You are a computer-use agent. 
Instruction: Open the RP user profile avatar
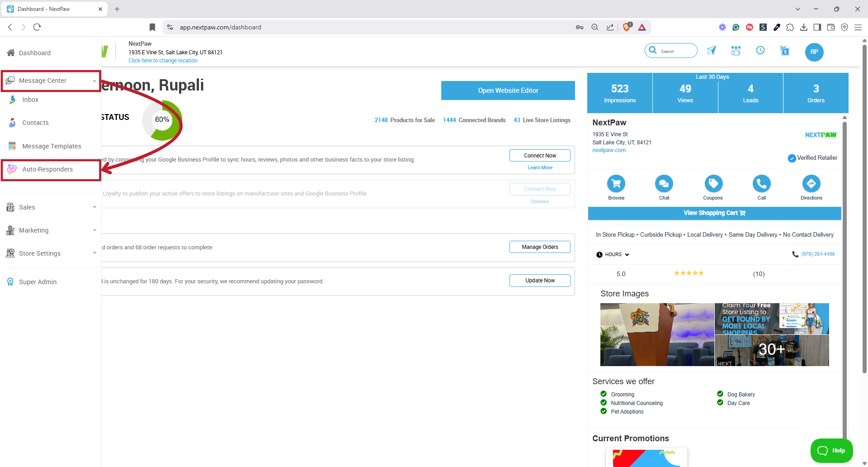pos(814,52)
